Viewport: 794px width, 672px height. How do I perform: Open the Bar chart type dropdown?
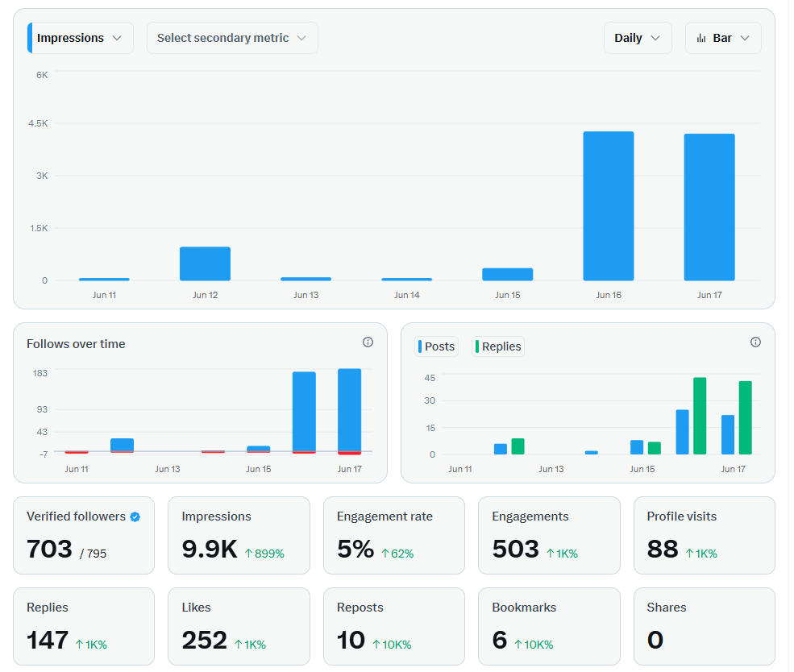point(723,38)
